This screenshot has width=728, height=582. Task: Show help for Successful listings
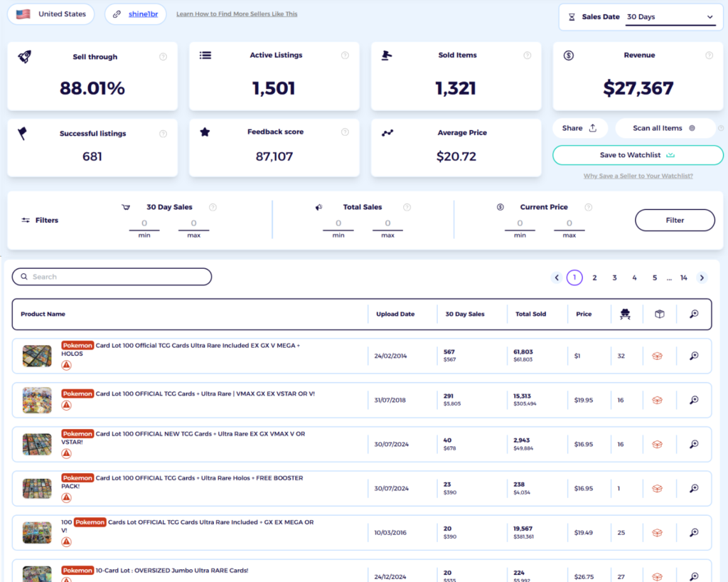coord(163,134)
